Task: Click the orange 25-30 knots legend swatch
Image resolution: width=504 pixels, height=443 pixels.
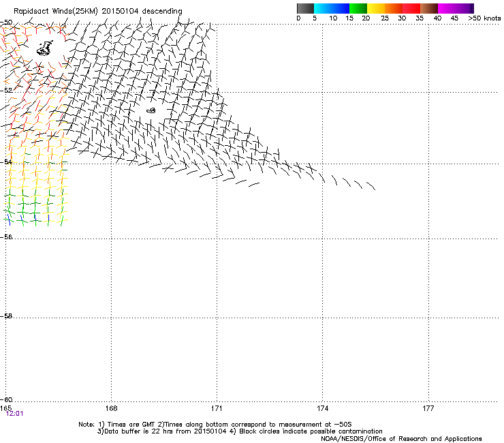Action: coord(394,8)
